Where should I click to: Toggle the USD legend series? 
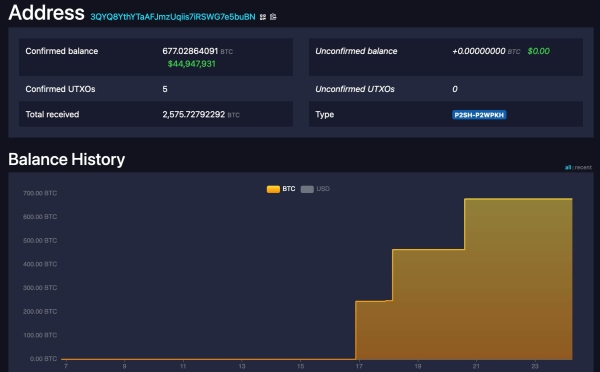(315, 189)
